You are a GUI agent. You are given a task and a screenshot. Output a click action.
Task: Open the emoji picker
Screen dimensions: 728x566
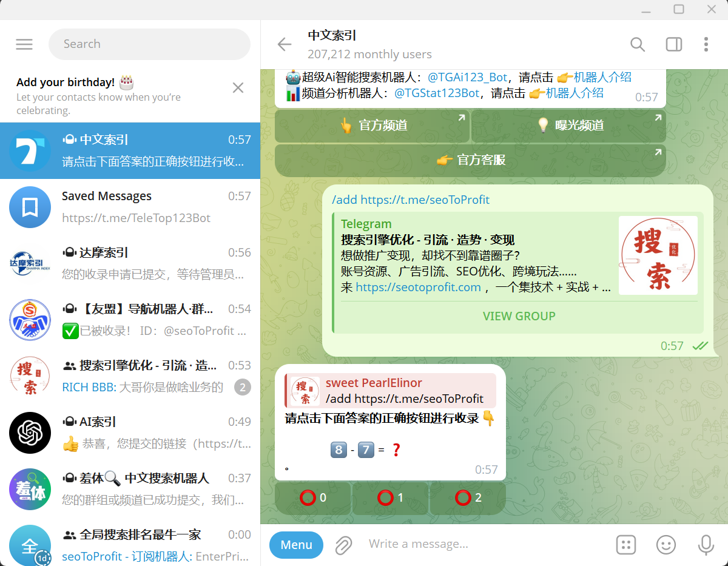666,545
